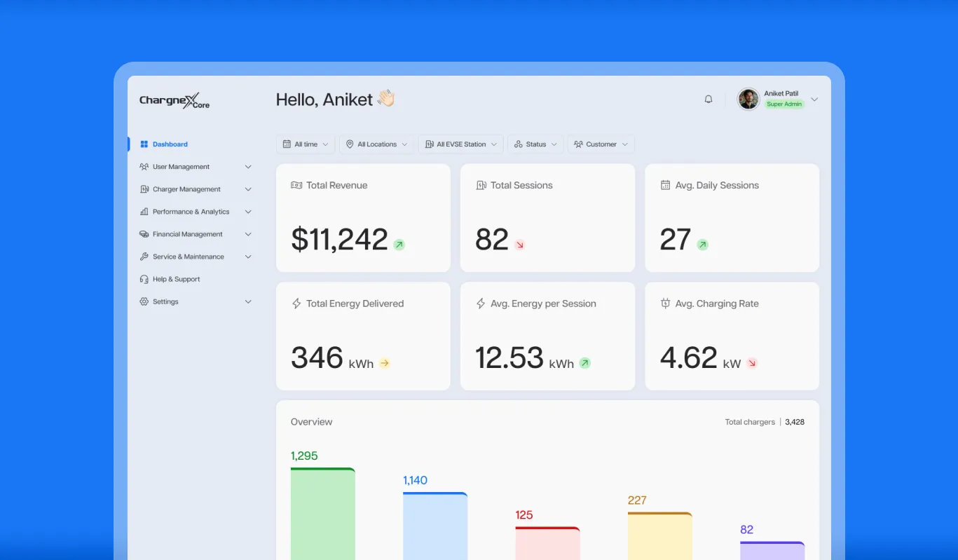Expand Service & Maintenance chevron

(248, 257)
